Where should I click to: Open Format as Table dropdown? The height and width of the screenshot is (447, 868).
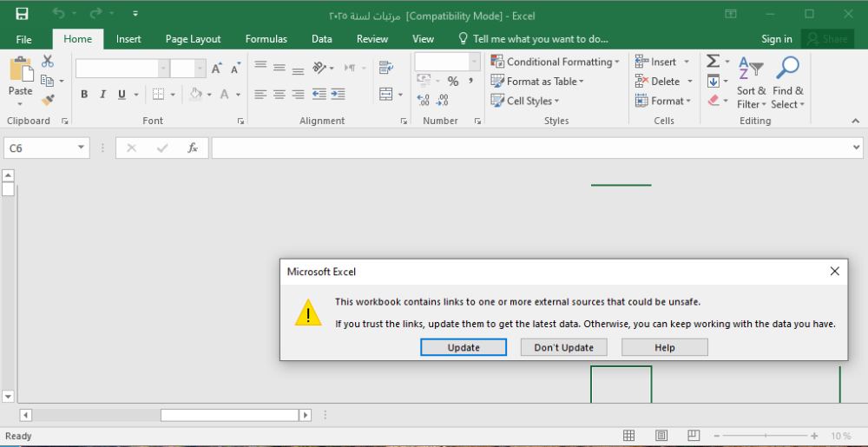click(x=537, y=82)
